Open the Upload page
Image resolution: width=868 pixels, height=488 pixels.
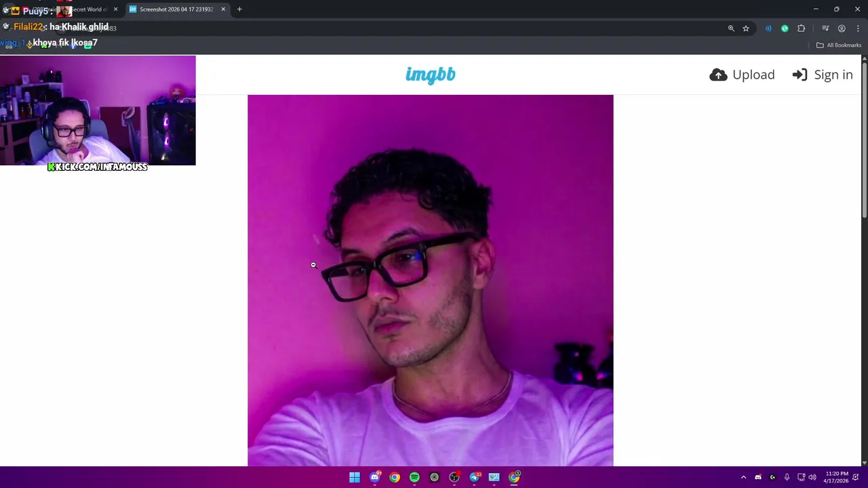tap(742, 75)
